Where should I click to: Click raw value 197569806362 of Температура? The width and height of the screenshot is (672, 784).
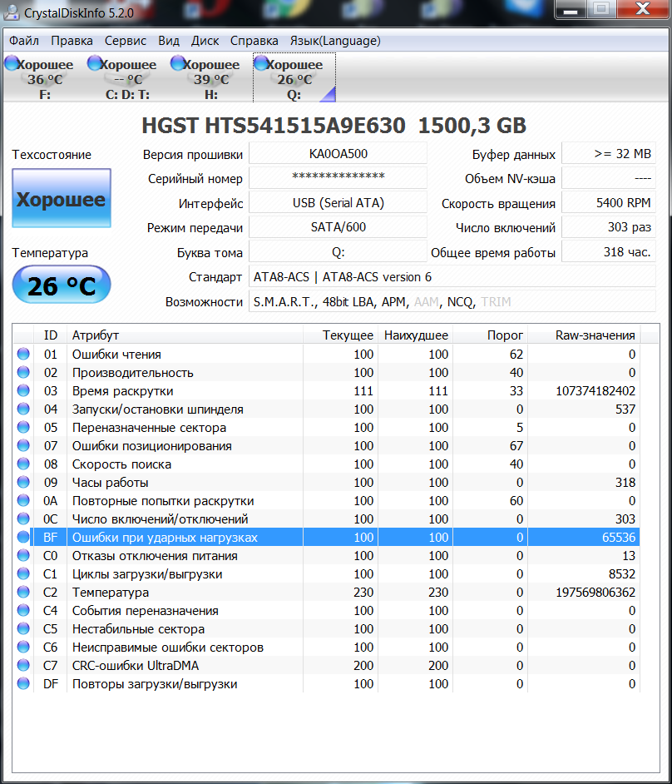pos(595,593)
